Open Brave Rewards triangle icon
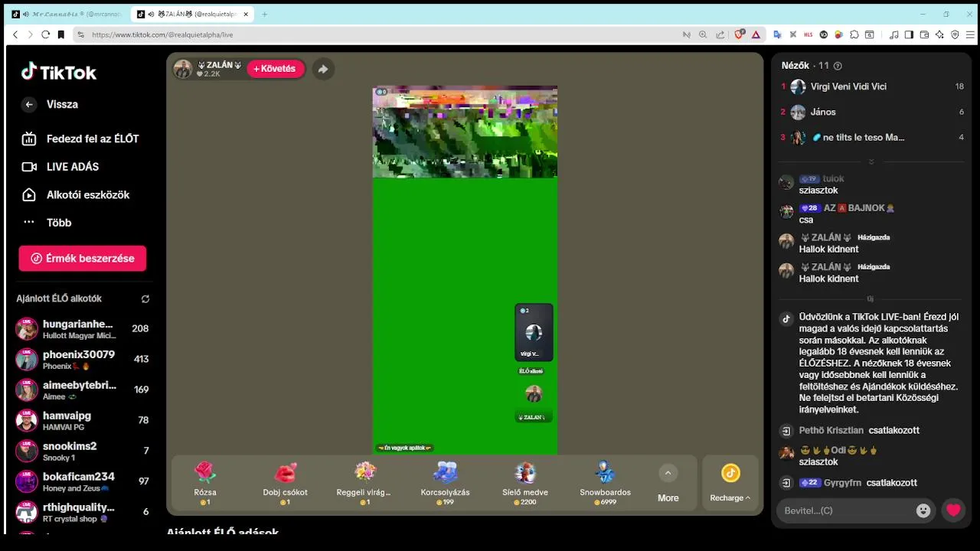980x551 pixels. click(x=756, y=34)
